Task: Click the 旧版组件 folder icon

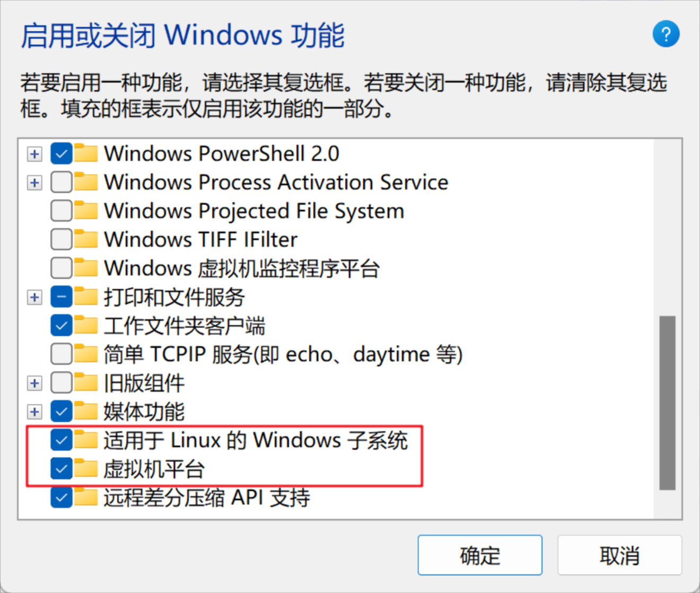Action: (86, 383)
